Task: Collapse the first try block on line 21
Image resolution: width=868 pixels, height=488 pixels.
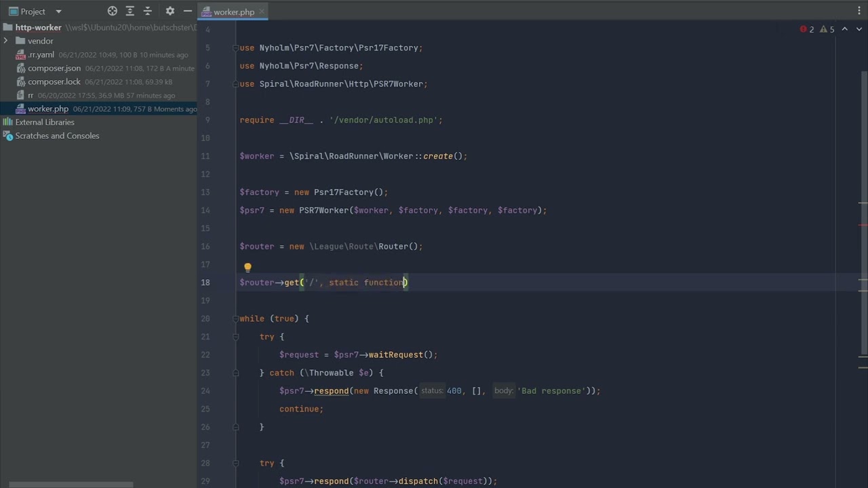Action: (235, 337)
